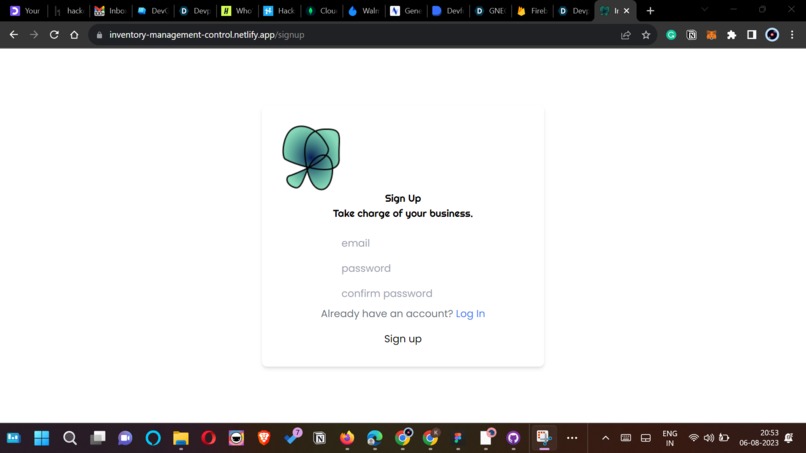806x453 pixels.
Task: Open the Extensions puzzle menu
Action: coord(731,35)
